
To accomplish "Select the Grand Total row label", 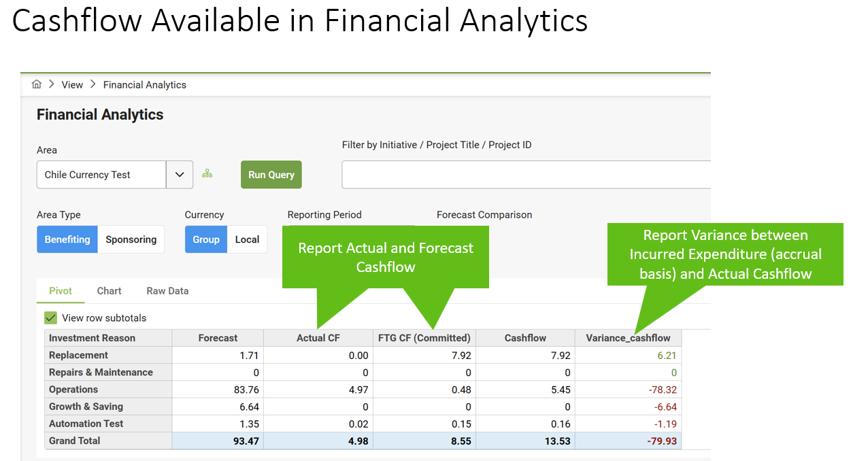I will pyautogui.click(x=108, y=441).
